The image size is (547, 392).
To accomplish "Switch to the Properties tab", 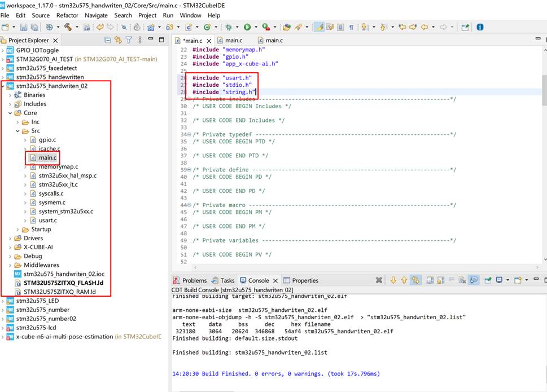I will click(301, 280).
